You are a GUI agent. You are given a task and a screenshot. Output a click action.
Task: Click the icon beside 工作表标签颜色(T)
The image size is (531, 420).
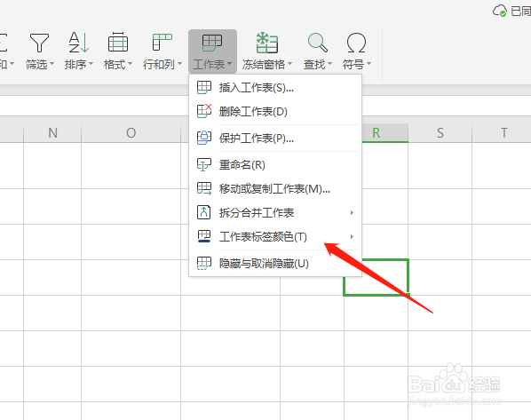coord(204,236)
